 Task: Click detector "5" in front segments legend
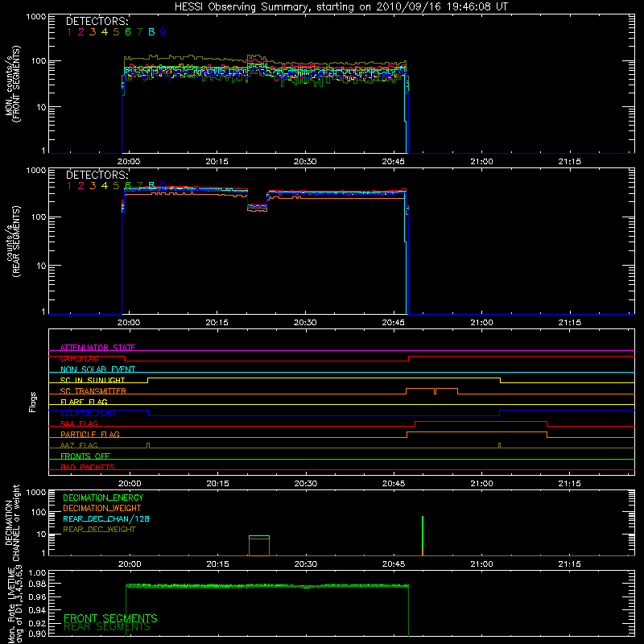click(x=116, y=32)
